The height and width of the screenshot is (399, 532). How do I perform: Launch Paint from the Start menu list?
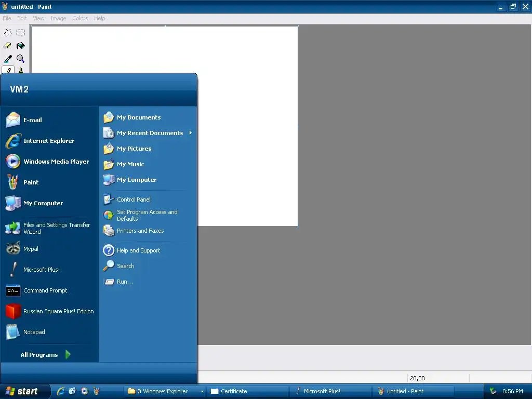49,182
